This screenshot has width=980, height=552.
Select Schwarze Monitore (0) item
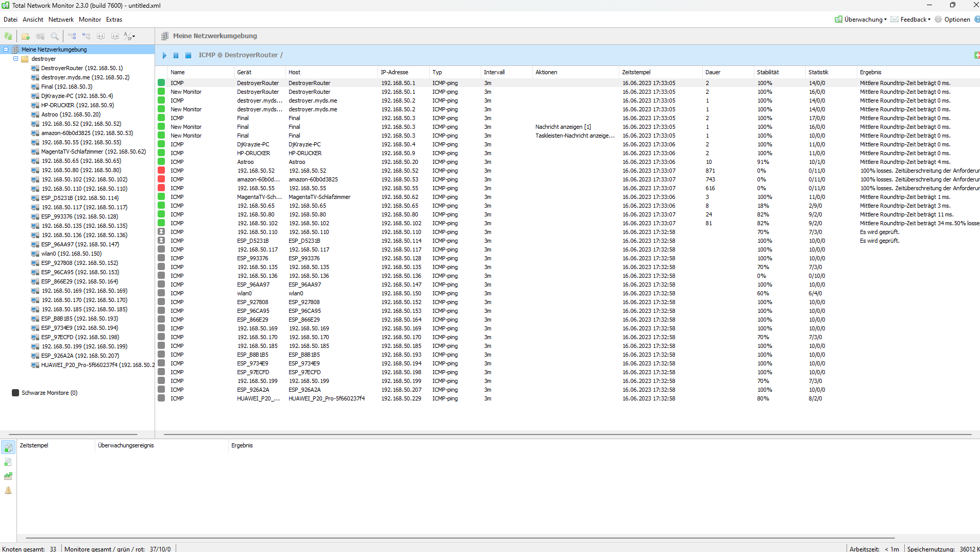(49, 393)
